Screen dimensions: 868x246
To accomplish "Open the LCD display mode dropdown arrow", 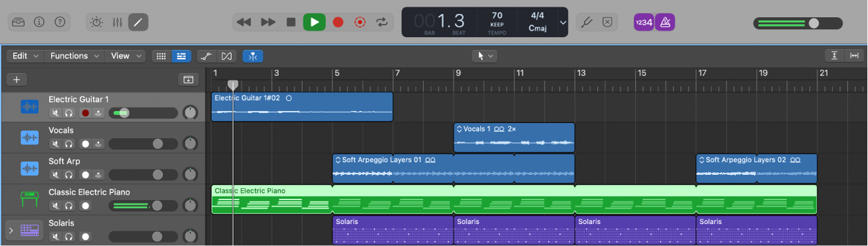I will point(563,23).
